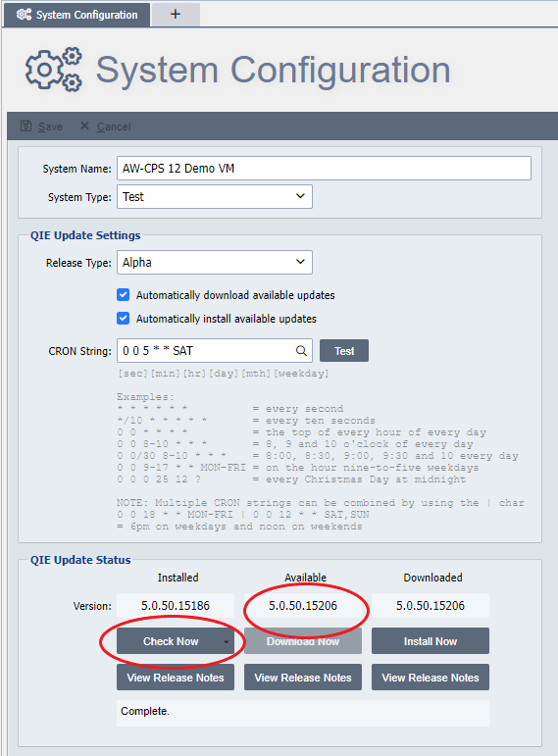The width and height of the screenshot is (558, 756).
Task: Click the Install Now button
Action: 431,640
